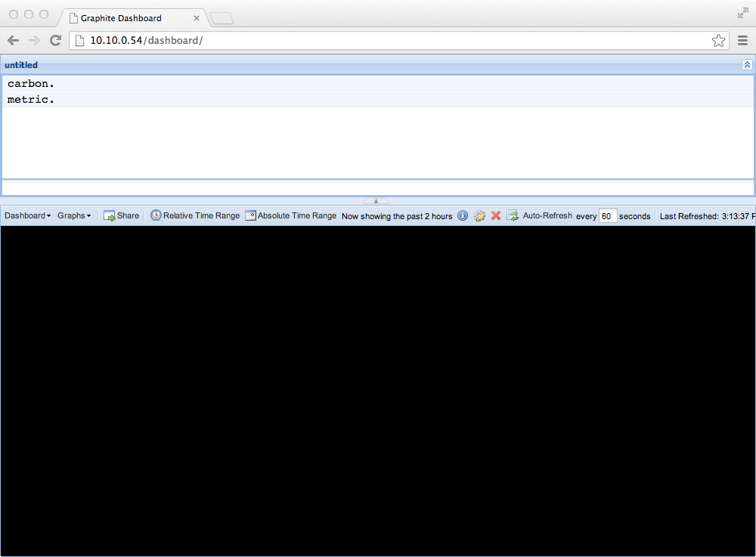Close the Graphite Dashboard tab

(197, 18)
